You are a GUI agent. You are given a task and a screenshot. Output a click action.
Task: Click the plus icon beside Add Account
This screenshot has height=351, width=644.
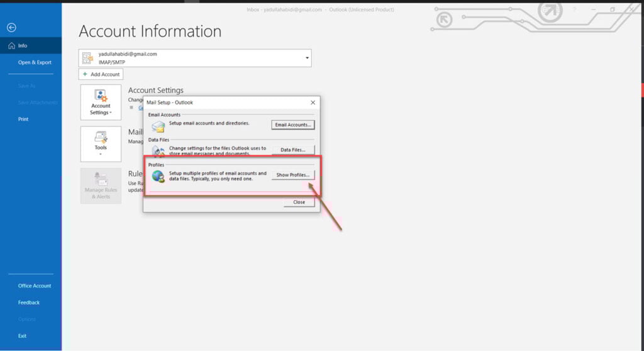coord(85,74)
